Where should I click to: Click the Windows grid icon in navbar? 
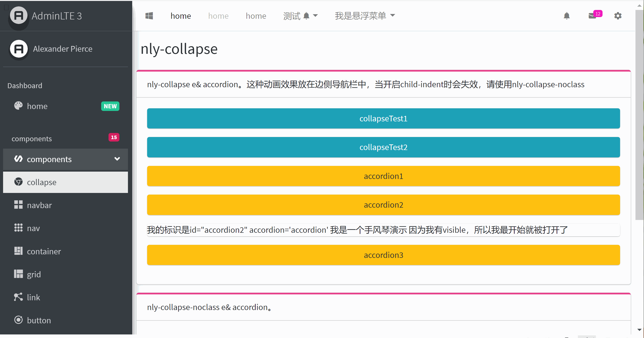point(149,16)
